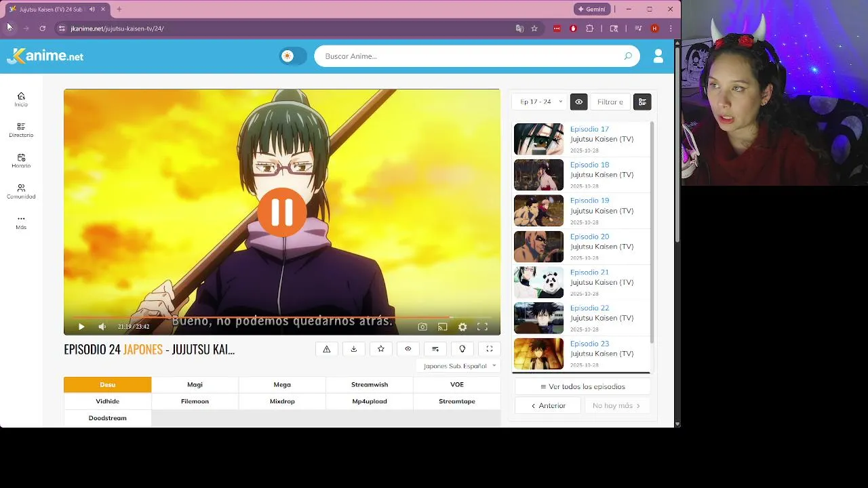Image resolution: width=868 pixels, height=488 pixels.
Task: Open the Ep 17 - 24 range dropdown
Action: pos(540,102)
